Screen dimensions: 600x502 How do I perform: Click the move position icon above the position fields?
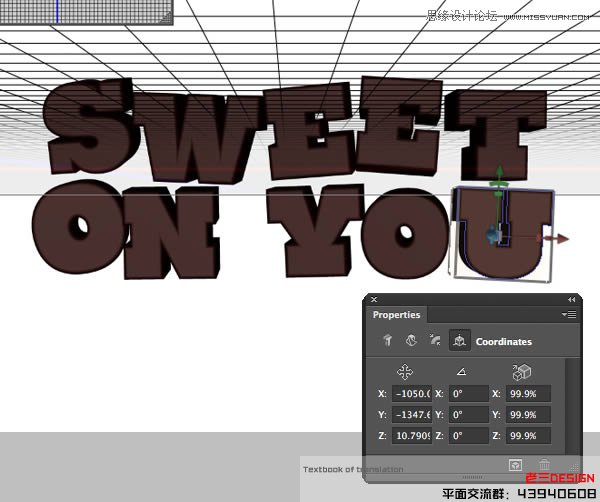coord(405,372)
